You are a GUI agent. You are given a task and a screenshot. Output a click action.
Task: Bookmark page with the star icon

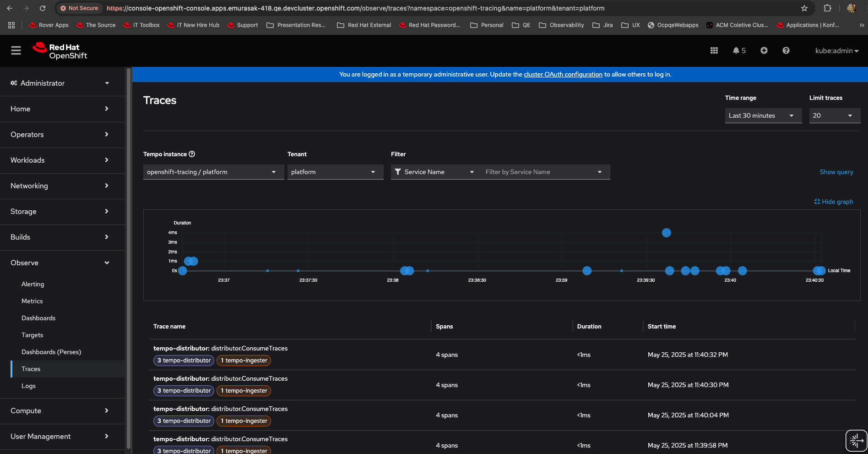[x=804, y=8]
